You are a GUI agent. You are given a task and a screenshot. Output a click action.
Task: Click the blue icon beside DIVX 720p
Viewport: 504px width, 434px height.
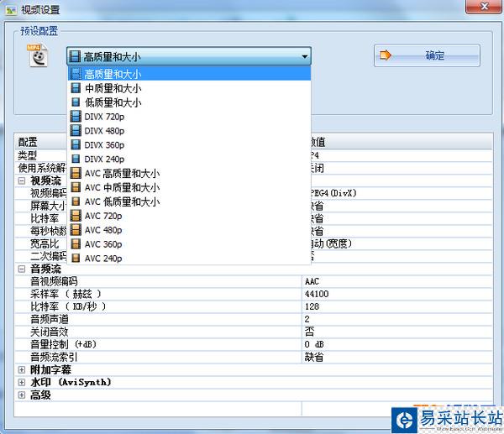pyautogui.click(x=76, y=117)
